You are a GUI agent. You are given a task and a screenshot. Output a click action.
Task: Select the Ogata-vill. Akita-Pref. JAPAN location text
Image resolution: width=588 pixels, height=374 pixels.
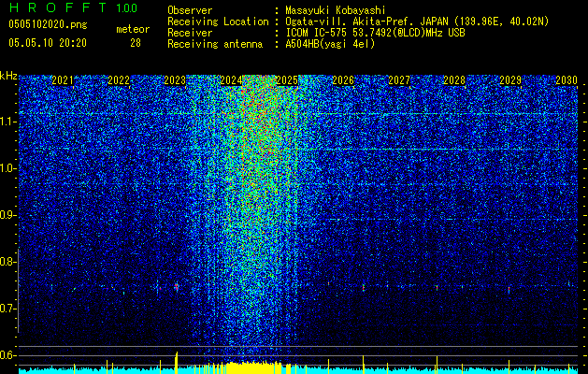(x=417, y=22)
